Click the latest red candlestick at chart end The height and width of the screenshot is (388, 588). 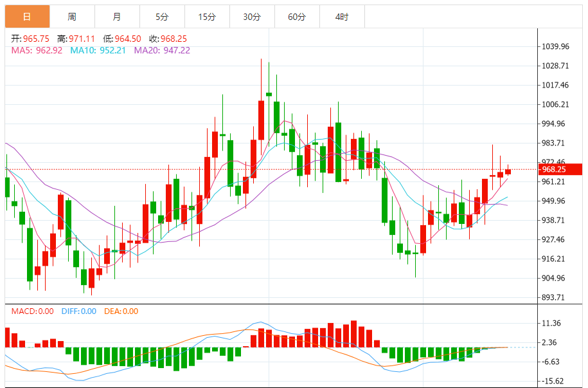click(508, 172)
